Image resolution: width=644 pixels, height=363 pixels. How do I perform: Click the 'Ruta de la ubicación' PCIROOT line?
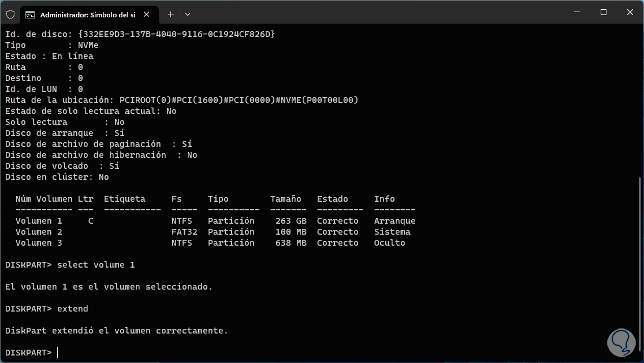coord(181,100)
